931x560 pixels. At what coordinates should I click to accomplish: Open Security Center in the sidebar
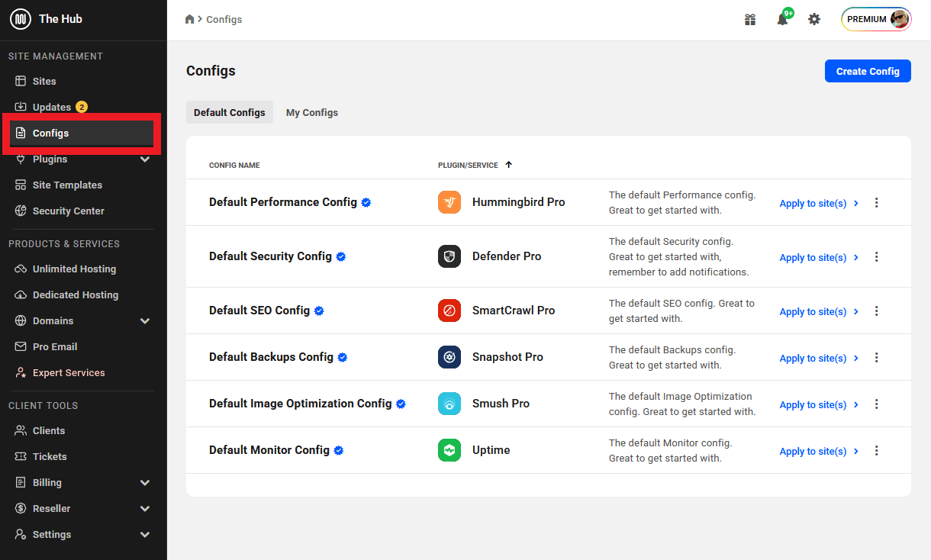82,211
